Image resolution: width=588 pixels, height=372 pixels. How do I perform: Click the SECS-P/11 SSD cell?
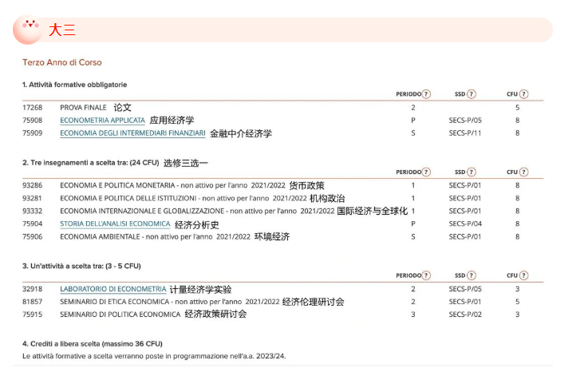pyautogui.click(x=465, y=133)
